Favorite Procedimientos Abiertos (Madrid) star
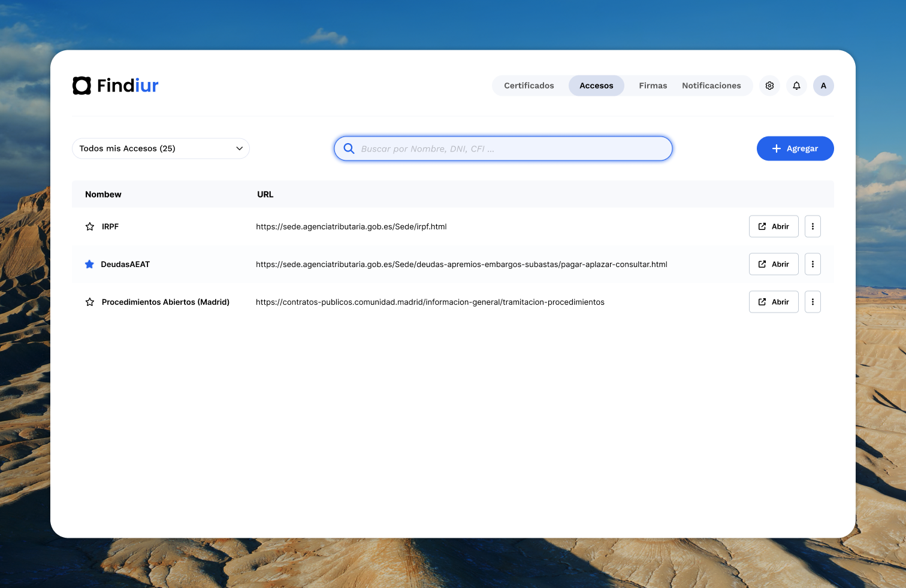906x588 pixels. tap(90, 302)
